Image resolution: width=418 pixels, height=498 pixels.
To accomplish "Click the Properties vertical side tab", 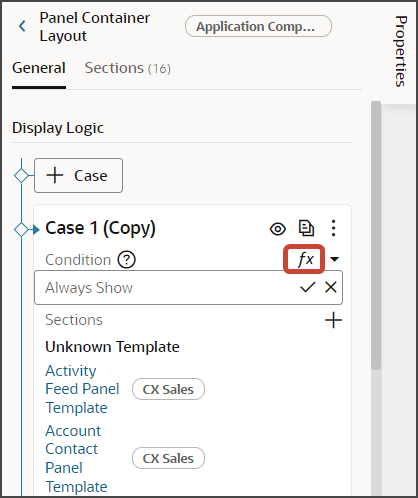I will click(401, 51).
